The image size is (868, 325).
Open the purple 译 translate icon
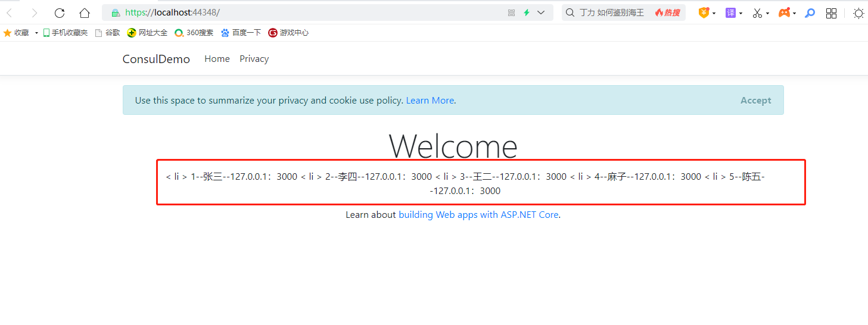pos(730,12)
